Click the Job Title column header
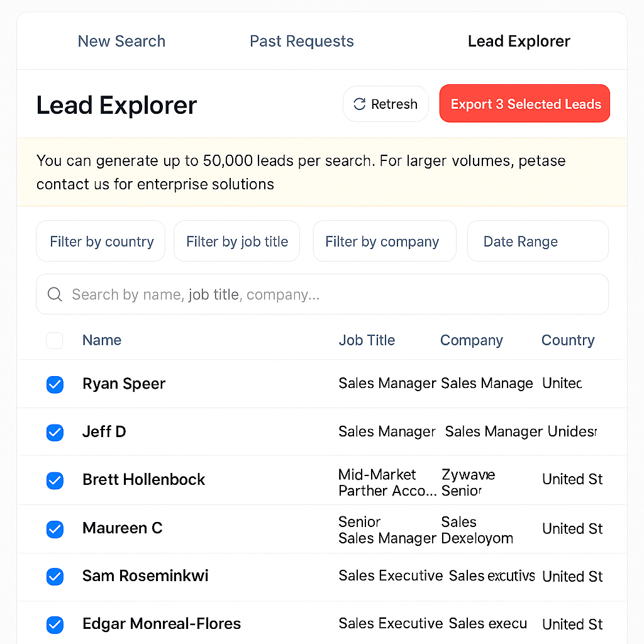This screenshot has width=644, height=644. pyautogui.click(x=367, y=340)
